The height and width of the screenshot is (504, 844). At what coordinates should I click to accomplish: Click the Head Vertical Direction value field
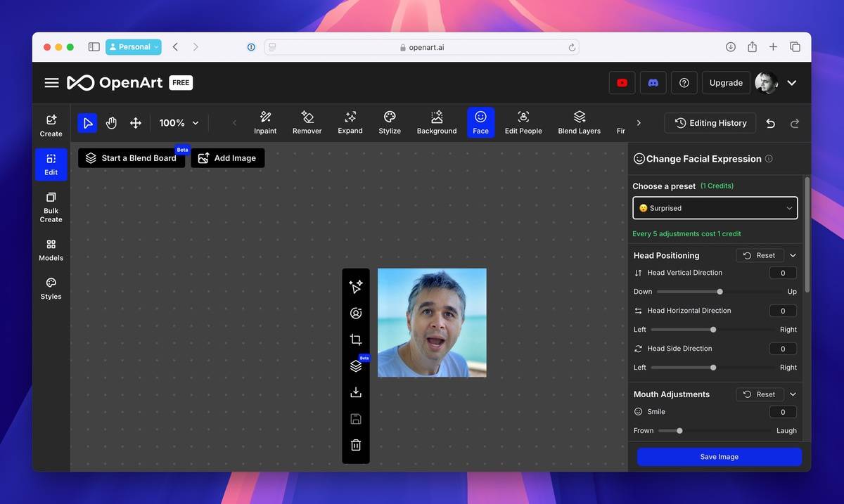point(783,273)
